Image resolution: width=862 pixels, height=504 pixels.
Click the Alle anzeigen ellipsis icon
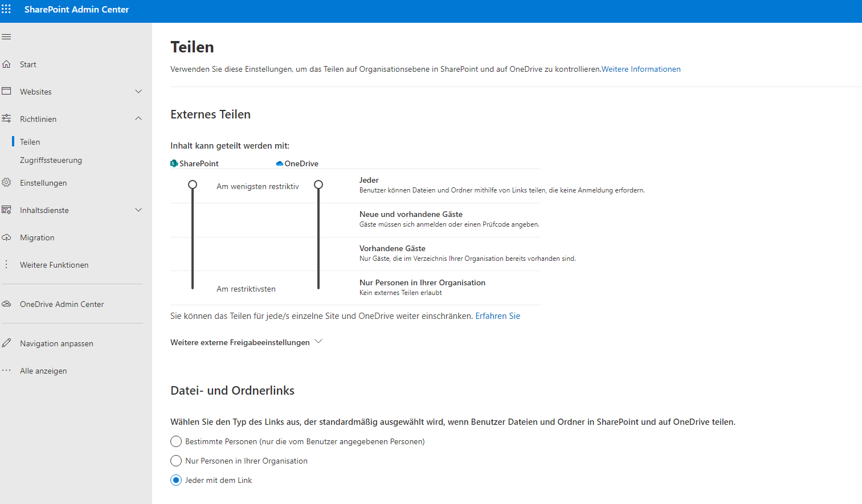coord(6,370)
